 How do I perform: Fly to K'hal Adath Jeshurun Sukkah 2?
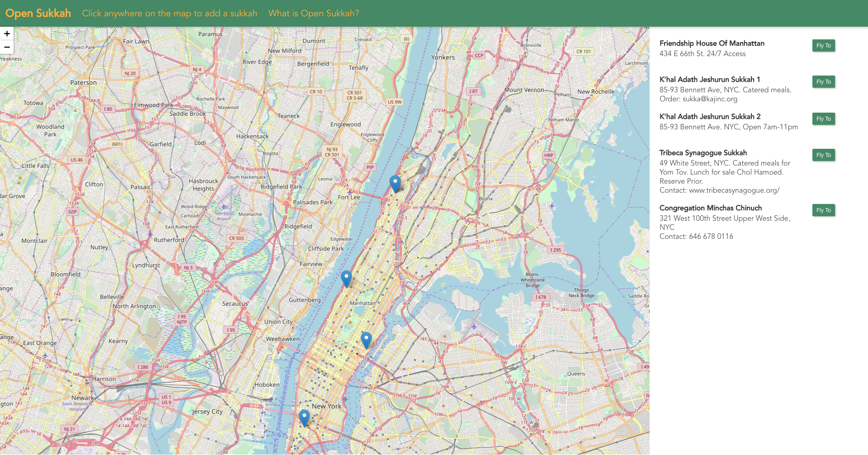pyautogui.click(x=823, y=119)
